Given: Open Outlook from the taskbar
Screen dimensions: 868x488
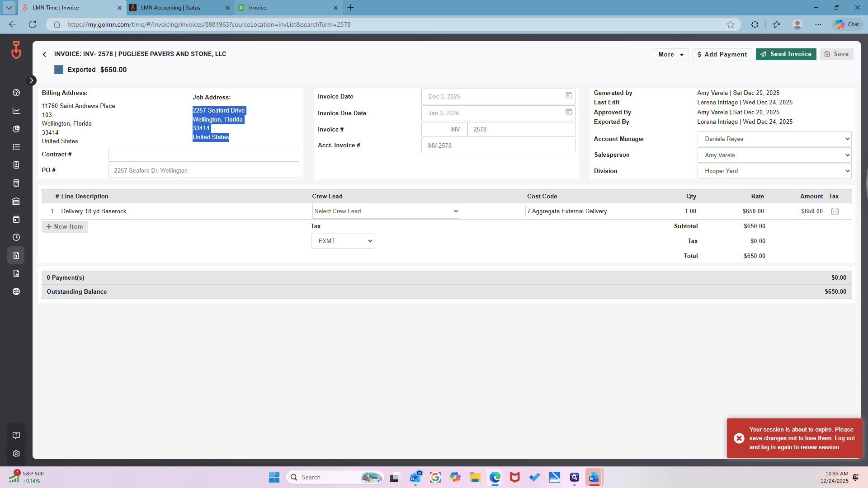Looking at the screenshot, I should point(415,477).
